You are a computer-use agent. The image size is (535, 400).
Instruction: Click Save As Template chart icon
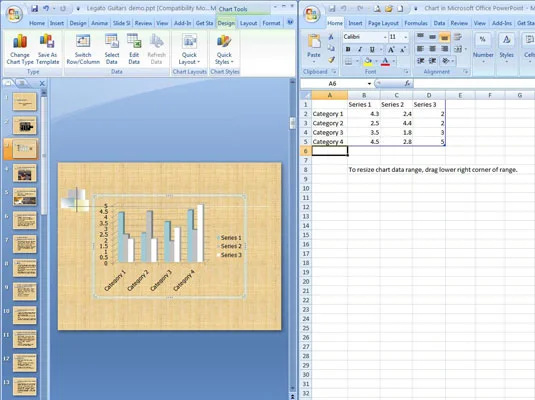pos(47,49)
